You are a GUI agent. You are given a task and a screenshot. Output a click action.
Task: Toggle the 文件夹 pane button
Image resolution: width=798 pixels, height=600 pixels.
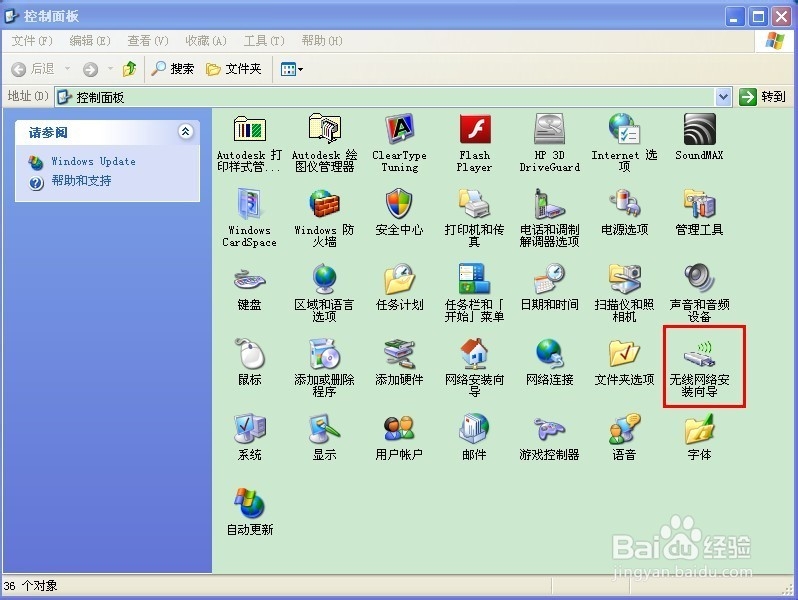tap(234, 69)
